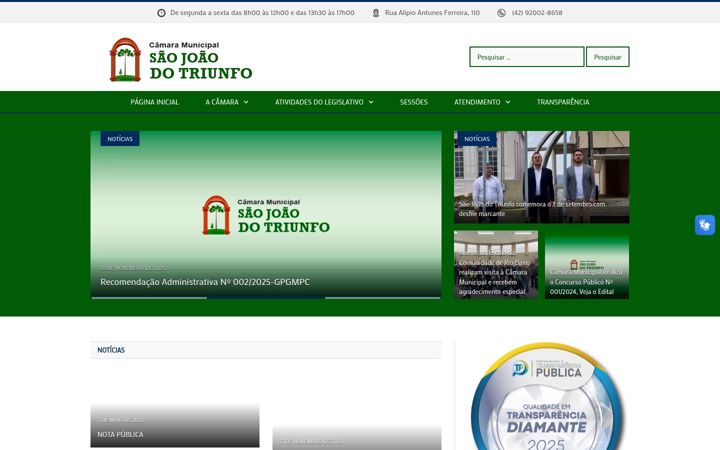Click the Transparência Pública Diamante 2025 seal
This screenshot has height=450, width=720.
coord(546,396)
